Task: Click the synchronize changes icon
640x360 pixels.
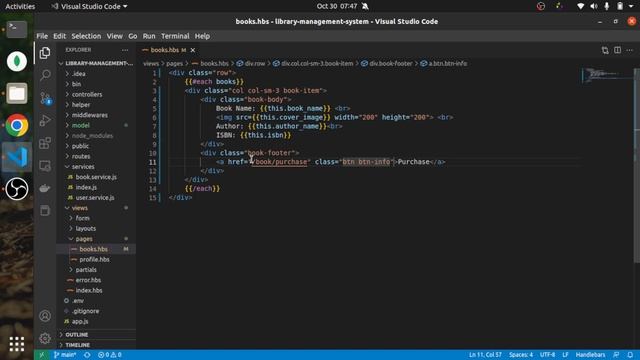Action: pyautogui.click(x=87, y=355)
